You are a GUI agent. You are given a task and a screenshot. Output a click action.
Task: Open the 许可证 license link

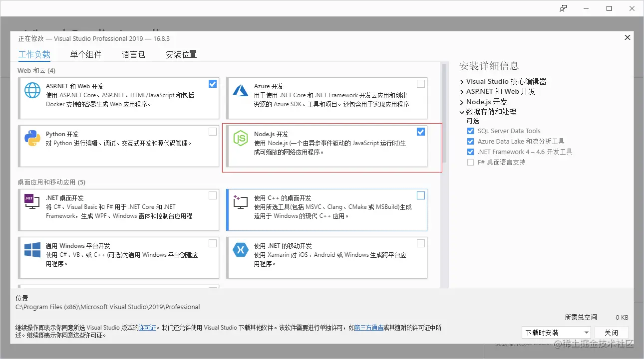coord(148,328)
